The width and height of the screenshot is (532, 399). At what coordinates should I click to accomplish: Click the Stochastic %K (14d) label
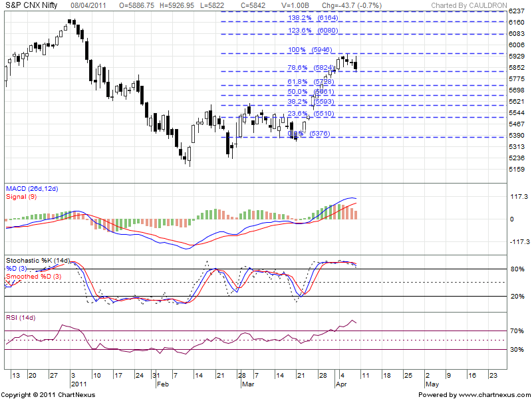click(x=38, y=260)
